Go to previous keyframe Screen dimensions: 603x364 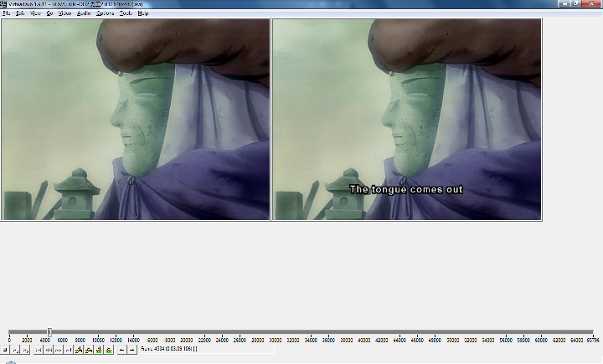coord(79,350)
